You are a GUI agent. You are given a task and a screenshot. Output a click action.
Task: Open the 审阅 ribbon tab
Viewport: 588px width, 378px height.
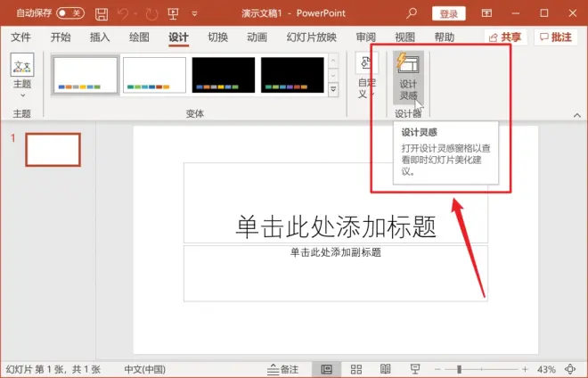pos(365,37)
